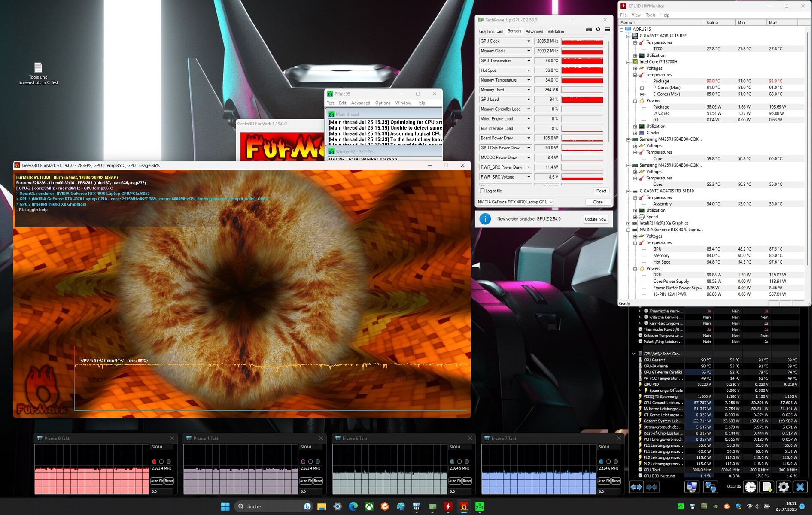The width and height of the screenshot is (812, 515).
Task: Open the Board Power Draw sensor dropdown arrow
Action: [x=529, y=138]
